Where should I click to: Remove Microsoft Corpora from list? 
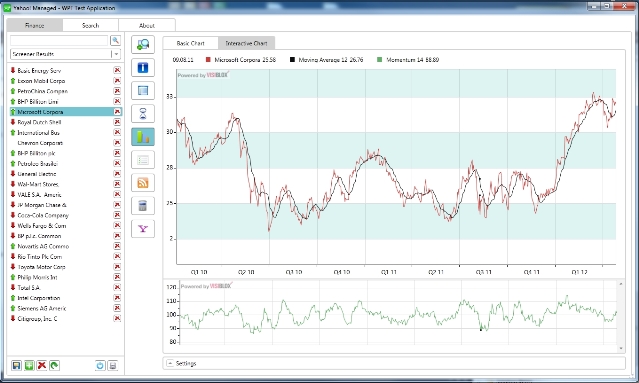117,112
